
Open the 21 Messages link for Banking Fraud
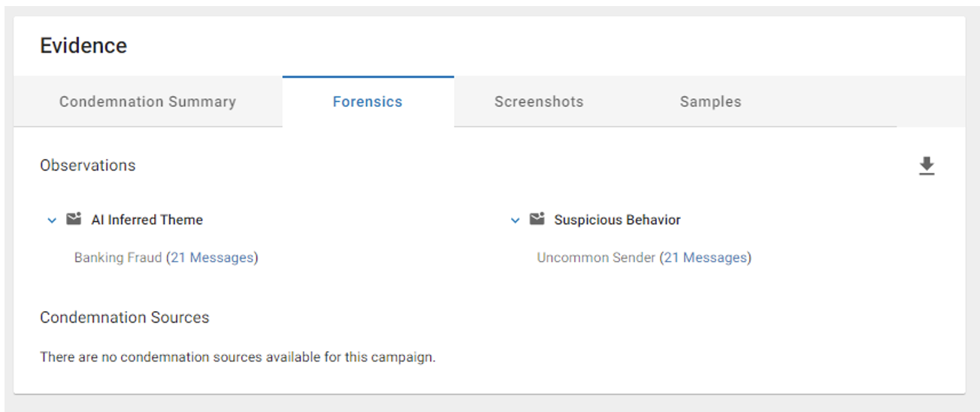(x=212, y=258)
